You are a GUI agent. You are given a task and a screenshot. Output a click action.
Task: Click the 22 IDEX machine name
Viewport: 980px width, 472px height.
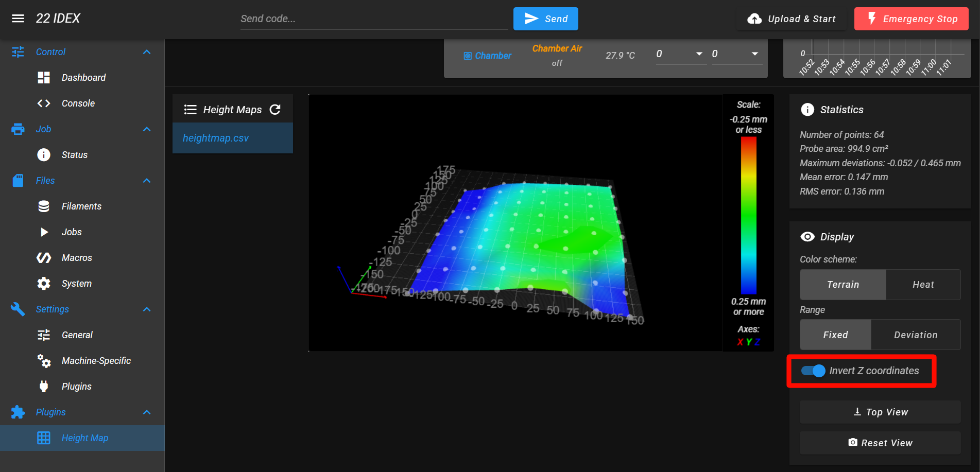(x=58, y=19)
